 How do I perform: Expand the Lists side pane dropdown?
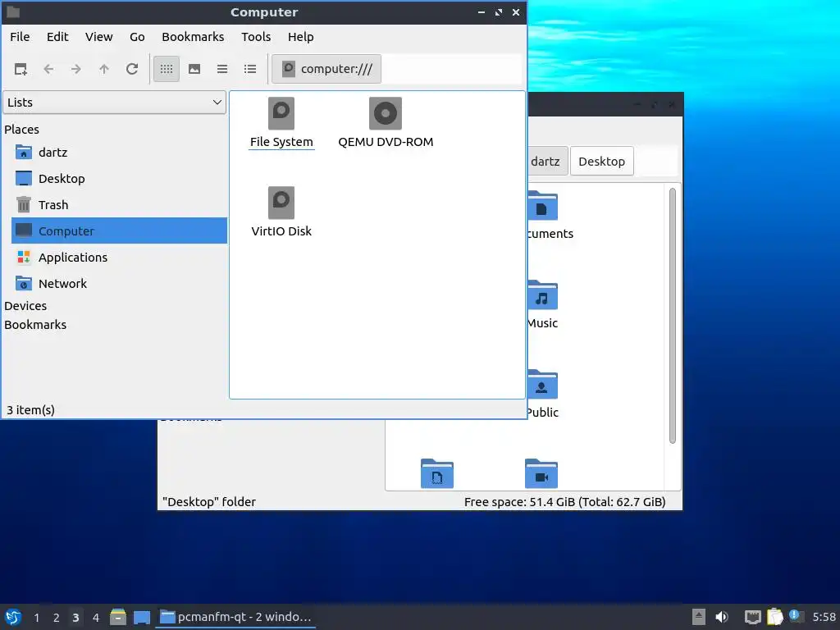coord(115,103)
